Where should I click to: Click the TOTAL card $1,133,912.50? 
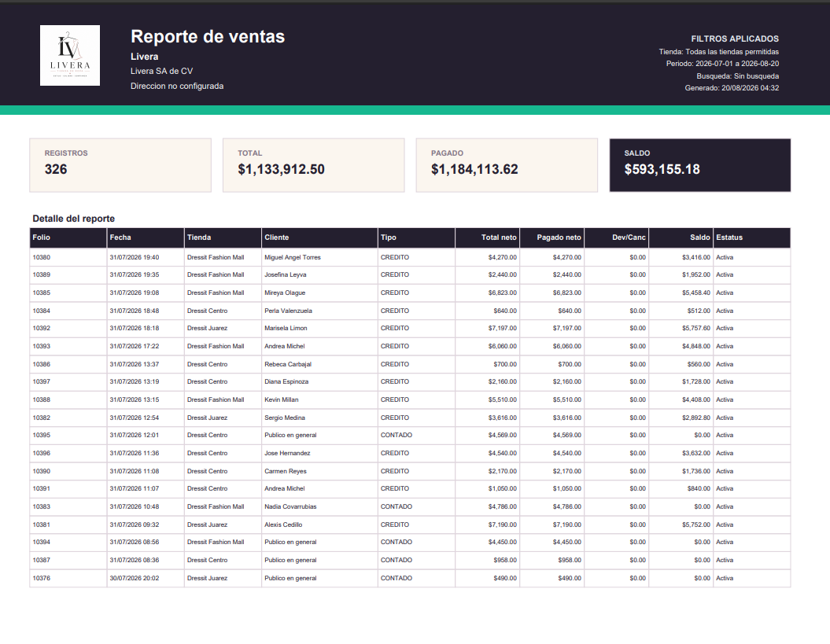[313, 165]
